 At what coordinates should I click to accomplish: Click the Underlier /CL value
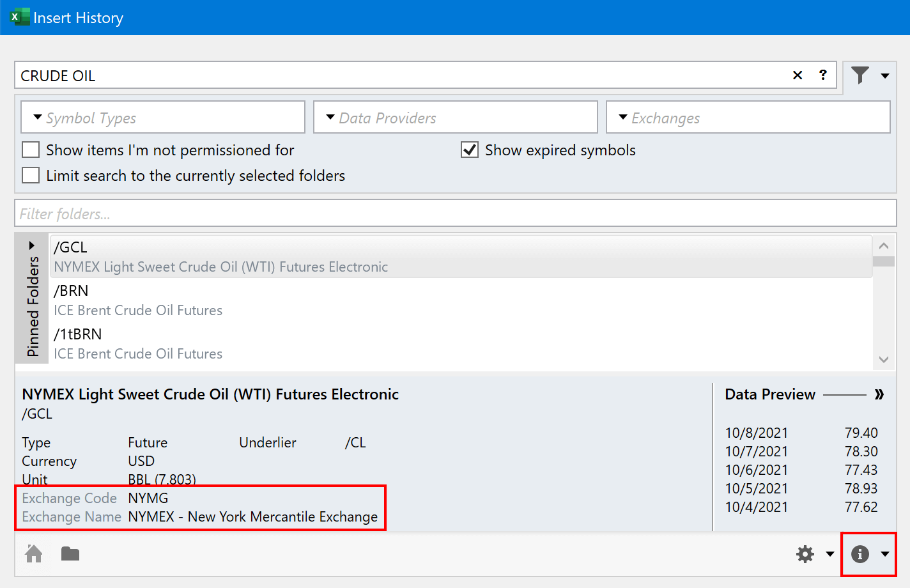click(x=355, y=442)
